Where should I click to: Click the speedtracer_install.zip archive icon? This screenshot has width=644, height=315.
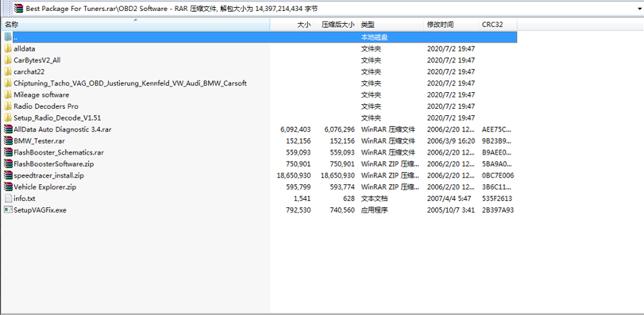[8, 175]
